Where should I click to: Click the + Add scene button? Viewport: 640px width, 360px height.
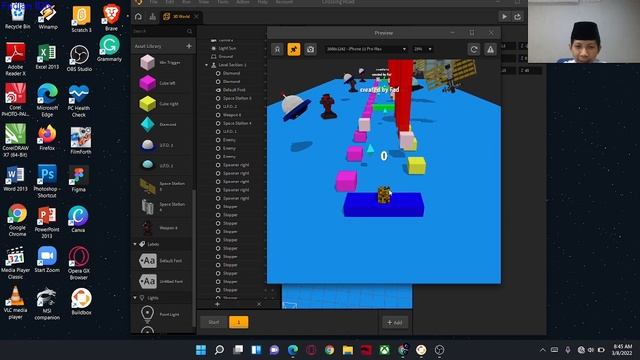click(x=395, y=322)
